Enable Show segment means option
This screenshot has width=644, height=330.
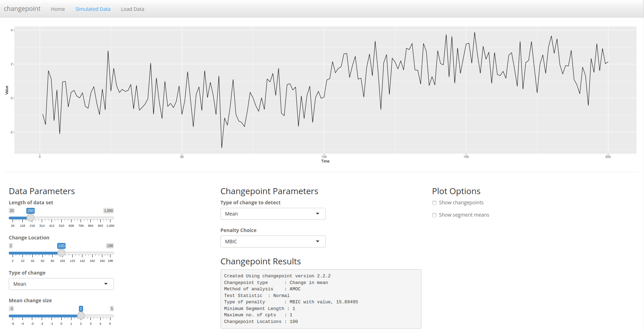coord(434,215)
